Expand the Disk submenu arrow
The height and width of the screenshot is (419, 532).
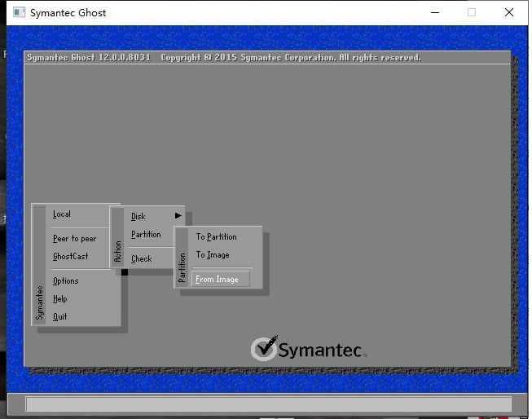click(178, 216)
